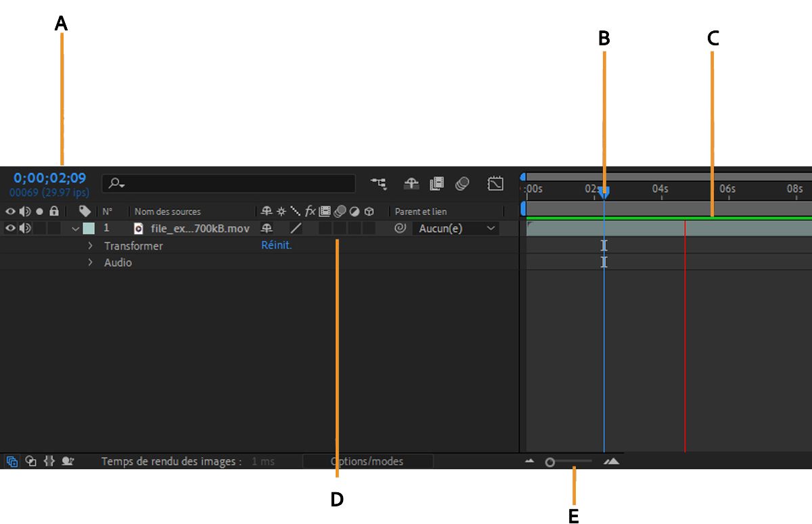Click the 06s mark on the time ruler
This screenshot has width=812, height=524.
click(x=727, y=189)
